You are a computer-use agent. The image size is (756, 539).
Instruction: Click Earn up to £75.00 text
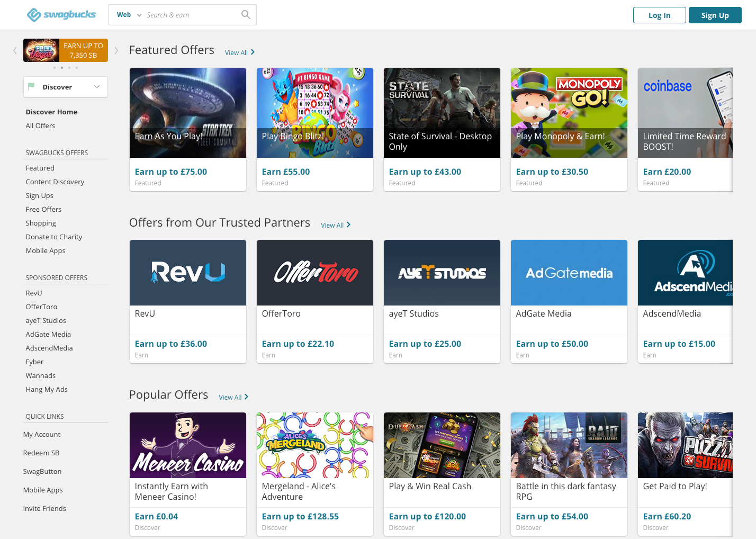pos(171,172)
